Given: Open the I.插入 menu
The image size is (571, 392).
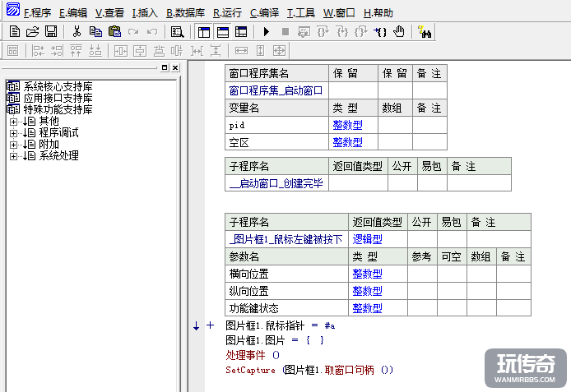Looking at the screenshot, I should [145, 13].
